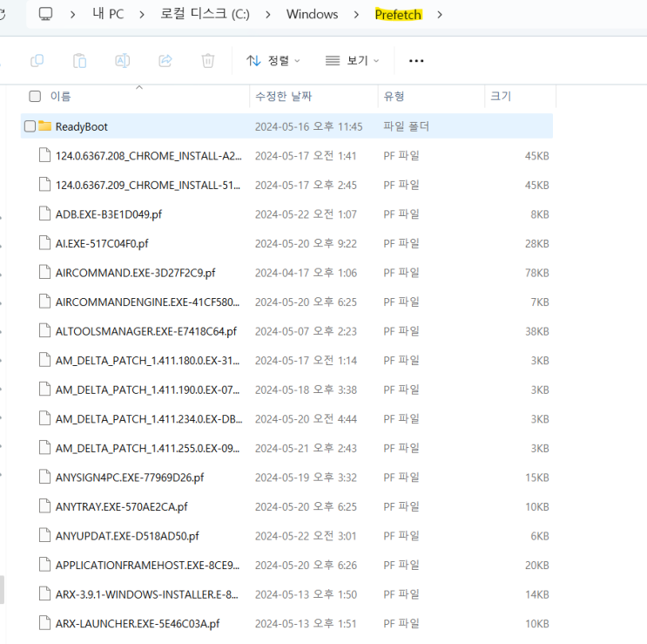Click the 78KB size value

point(536,273)
